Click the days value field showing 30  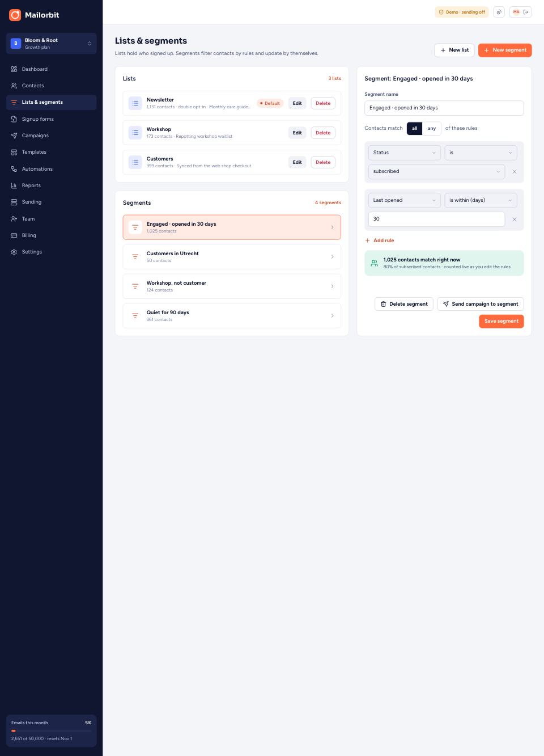tap(436, 219)
